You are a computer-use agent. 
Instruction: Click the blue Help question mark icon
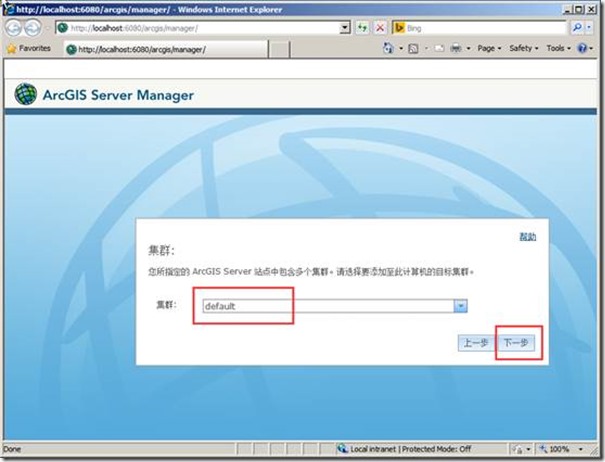pyautogui.click(x=582, y=48)
